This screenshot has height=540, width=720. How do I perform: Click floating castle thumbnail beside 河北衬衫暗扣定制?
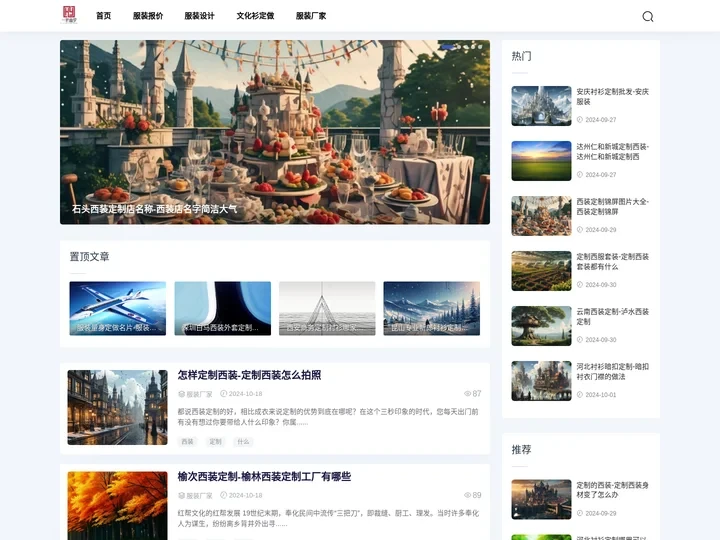point(541,381)
